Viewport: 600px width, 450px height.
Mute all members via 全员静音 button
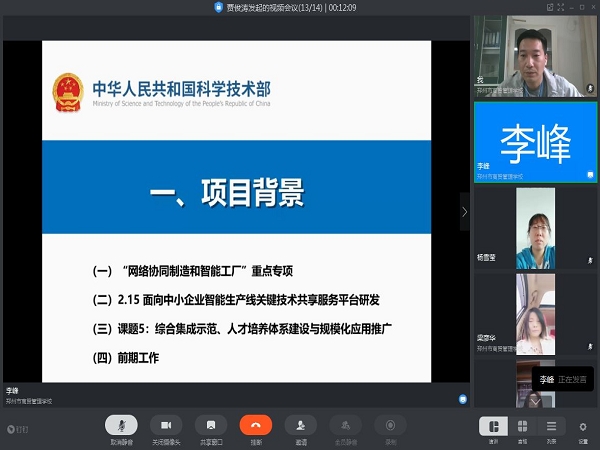coord(346,425)
